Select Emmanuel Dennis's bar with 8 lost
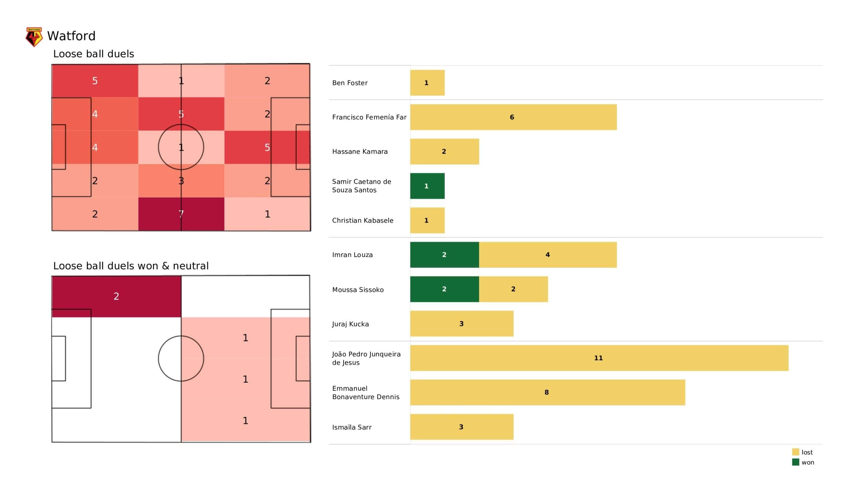 [547, 392]
